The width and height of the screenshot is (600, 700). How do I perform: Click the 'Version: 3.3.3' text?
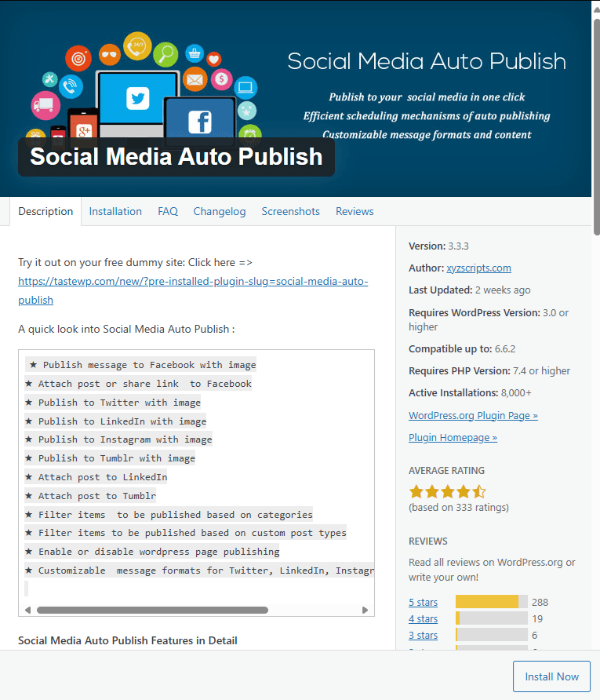tap(438, 246)
